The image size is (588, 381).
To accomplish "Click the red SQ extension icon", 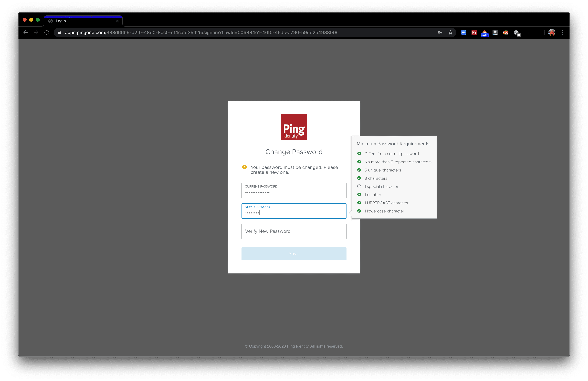I will coord(505,32).
